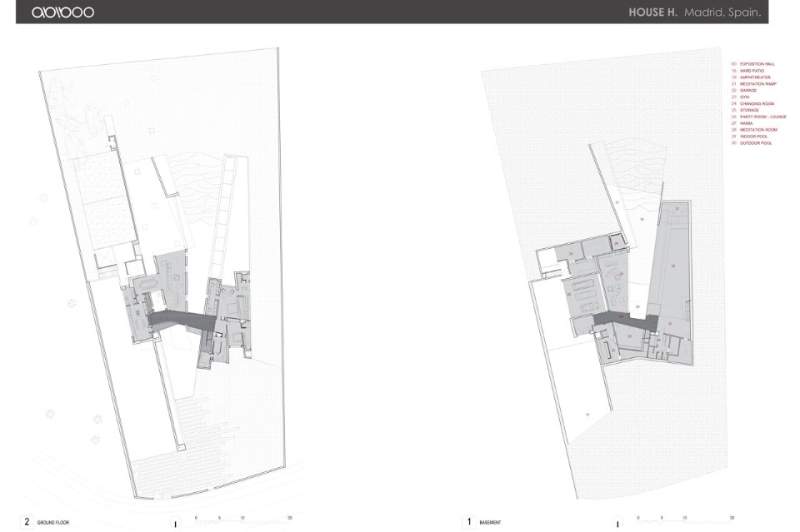The width and height of the screenshot is (800, 532).
Task: Click the AMPHITHEATER legend entry
Action: coord(755,77)
